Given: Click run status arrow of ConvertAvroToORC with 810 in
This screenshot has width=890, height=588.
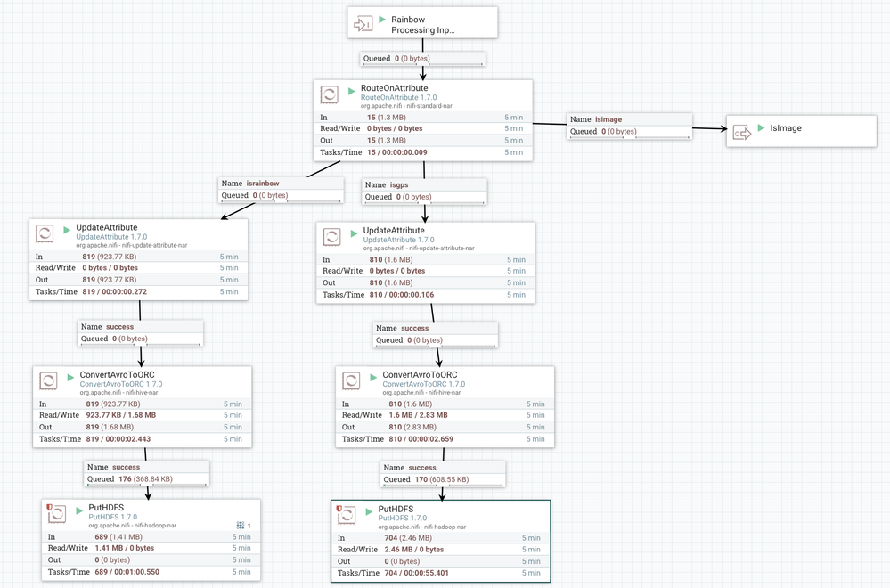Looking at the screenshot, I should (x=373, y=378).
